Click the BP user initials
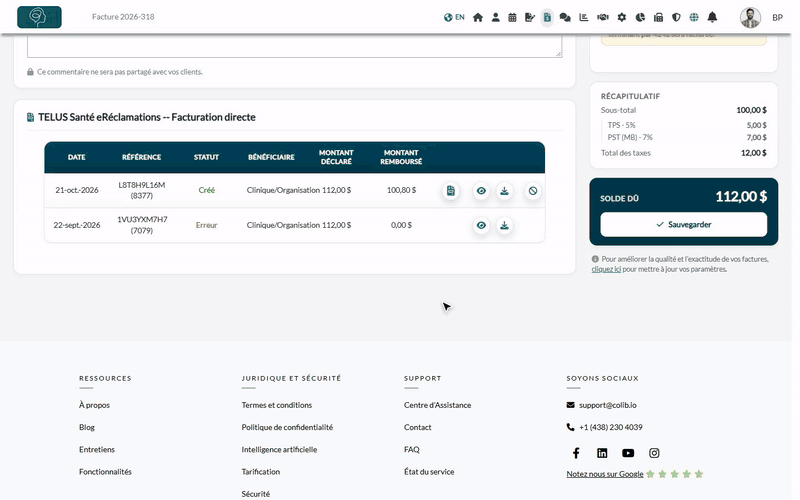Screen dimensions: 800x500 [x=777, y=17]
